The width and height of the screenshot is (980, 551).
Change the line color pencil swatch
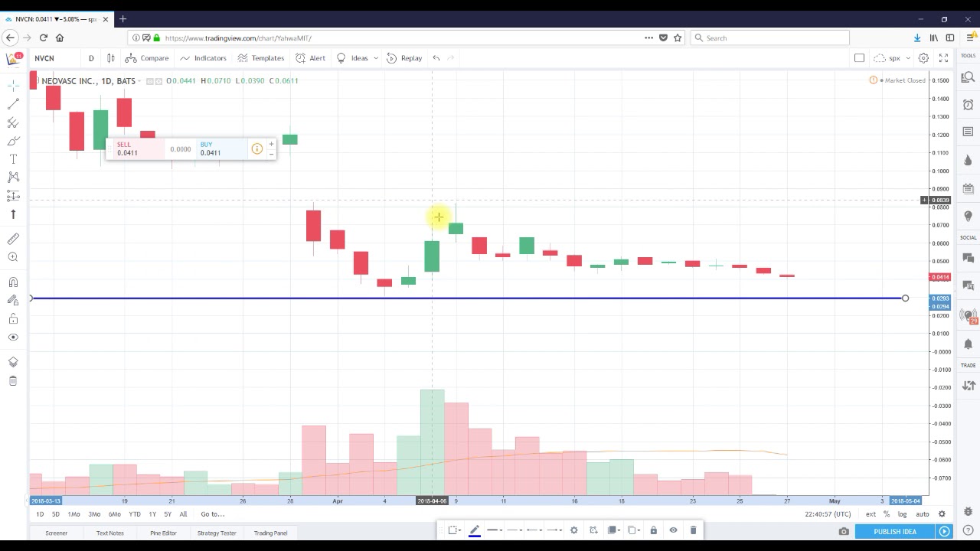[475, 530]
